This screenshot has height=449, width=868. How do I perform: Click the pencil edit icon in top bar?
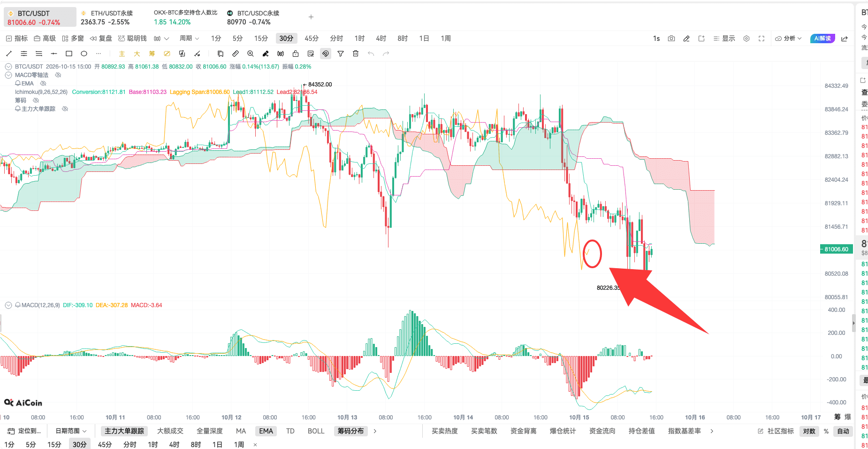click(686, 39)
